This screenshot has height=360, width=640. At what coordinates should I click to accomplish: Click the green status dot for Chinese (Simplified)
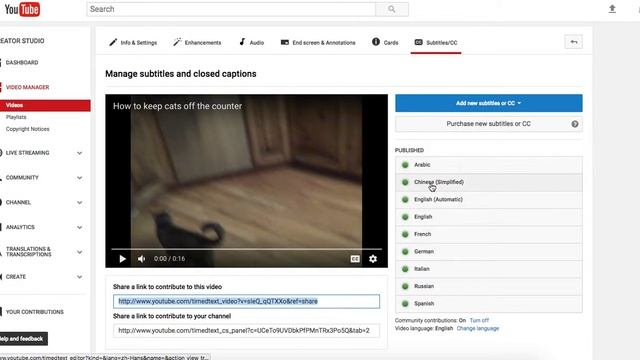(405, 182)
